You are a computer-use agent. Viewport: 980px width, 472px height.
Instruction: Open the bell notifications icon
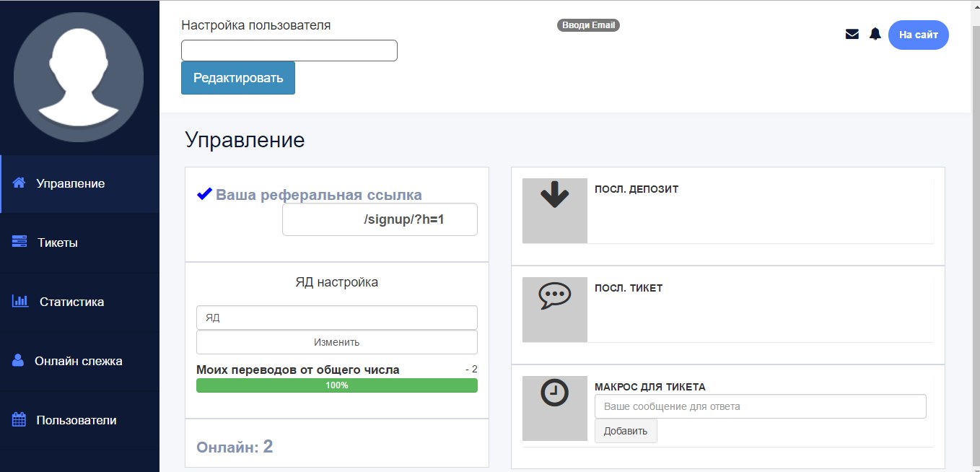875,34
